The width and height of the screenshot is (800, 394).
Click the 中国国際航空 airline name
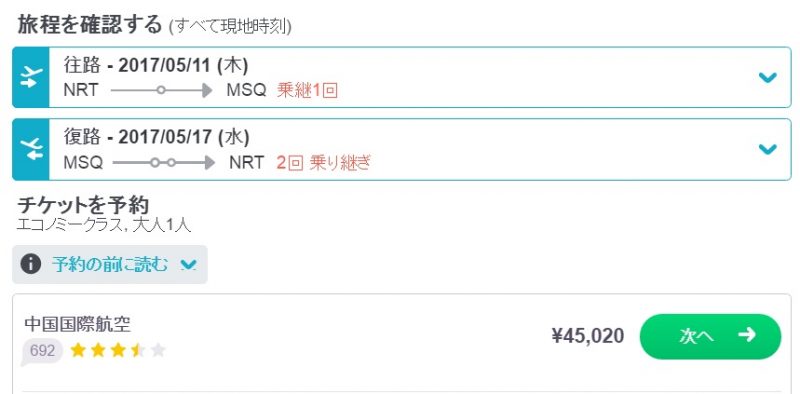[x=78, y=324]
